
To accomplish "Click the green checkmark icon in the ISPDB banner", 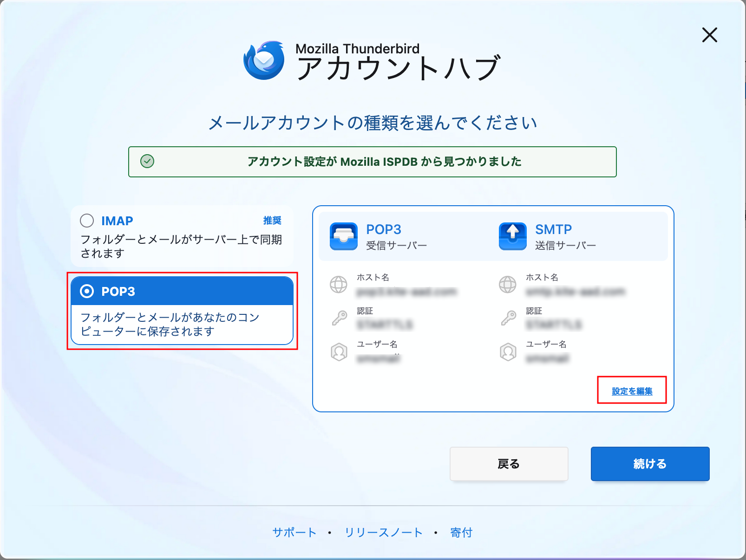I will (x=147, y=161).
